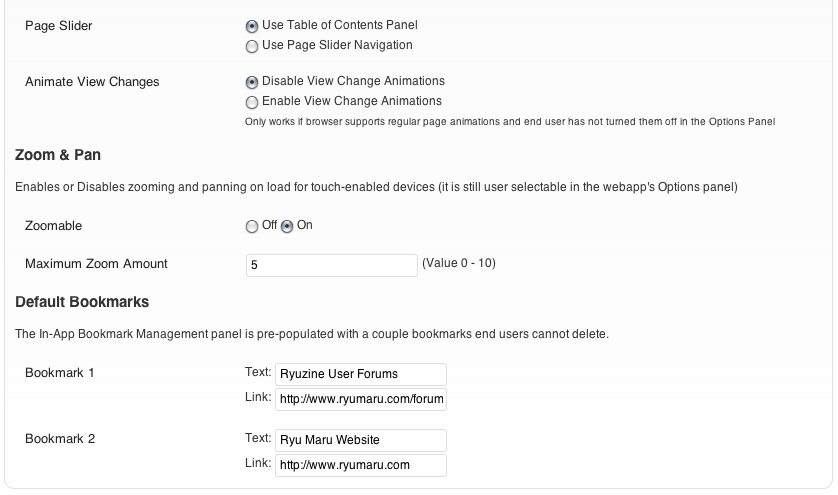Click the Zoom & Pan section heading
This screenshot has width=838, height=495.
point(58,155)
